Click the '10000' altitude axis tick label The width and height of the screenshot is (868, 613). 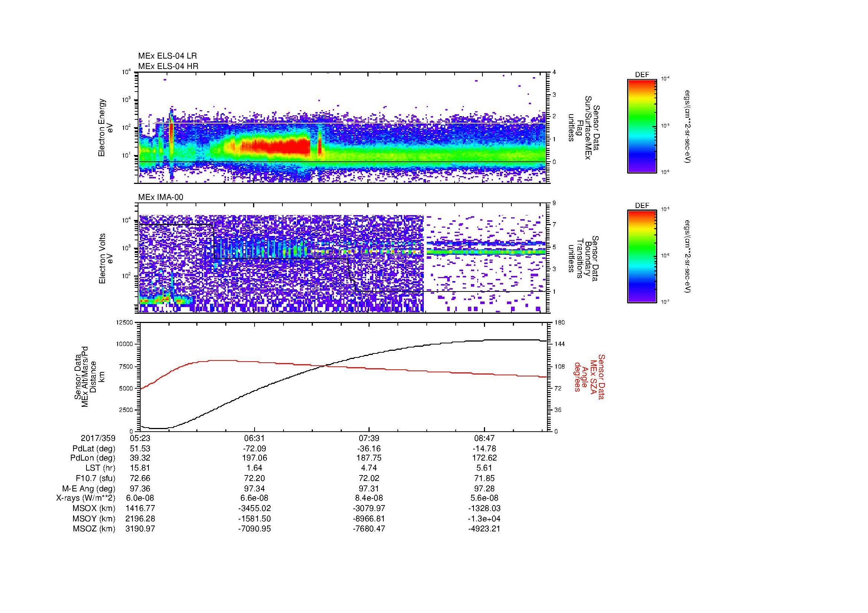125,344
